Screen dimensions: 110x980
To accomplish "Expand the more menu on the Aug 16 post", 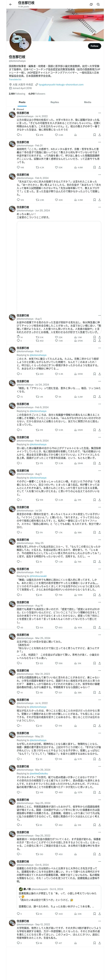I will (99, 602).
